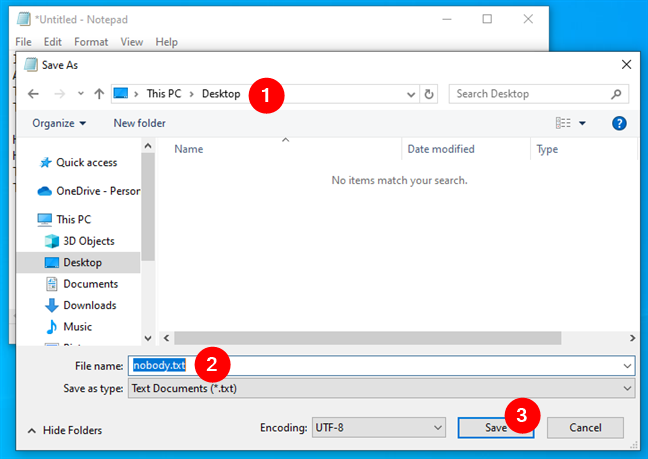Click the PC icon in address bar
The width and height of the screenshot is (648, 459).
click(121, 93)
